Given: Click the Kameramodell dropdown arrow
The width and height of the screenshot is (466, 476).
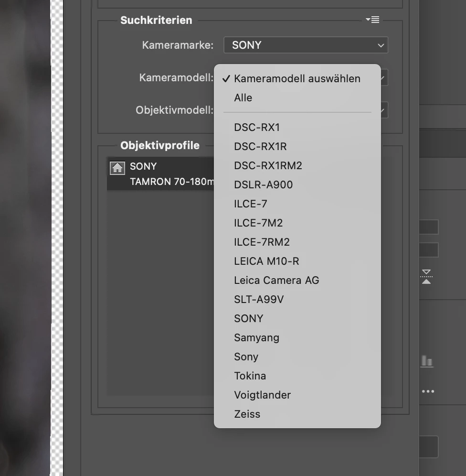Looking at the screenshot, I should [384, 78].
